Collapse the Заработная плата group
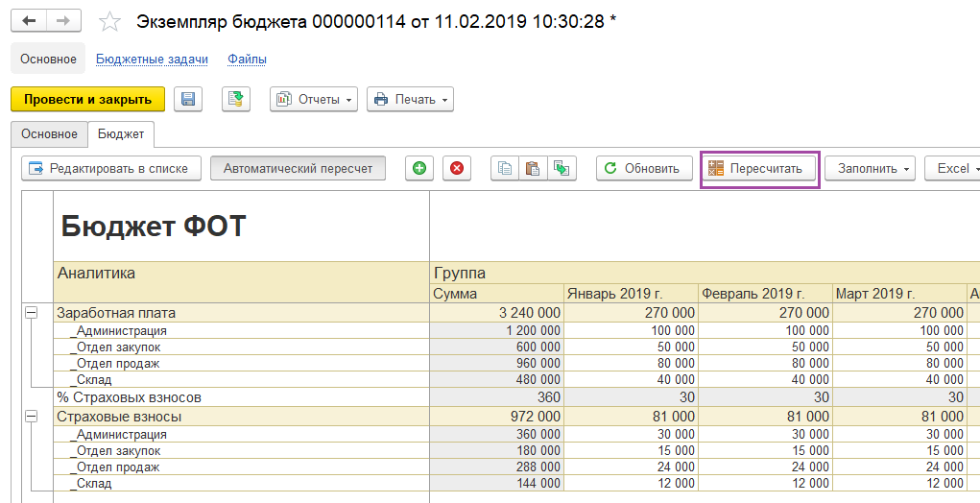The height and width of the screenshot is (503, 980). click(32, 313)
